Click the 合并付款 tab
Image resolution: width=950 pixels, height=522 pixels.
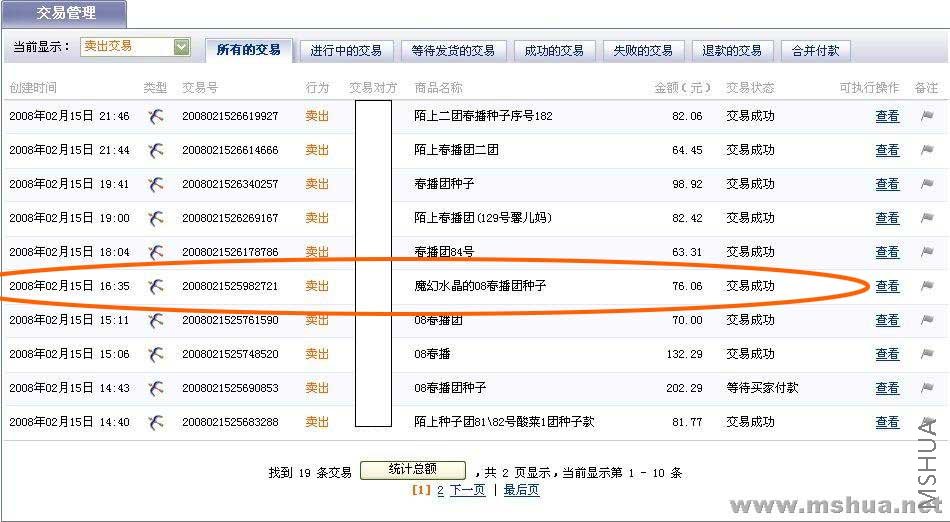(x=815, y=50)
